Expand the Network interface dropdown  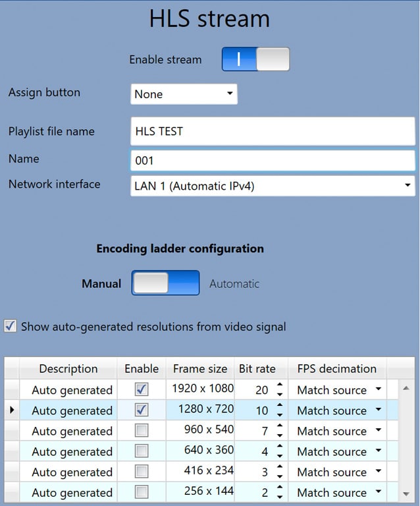pos(273,186)
